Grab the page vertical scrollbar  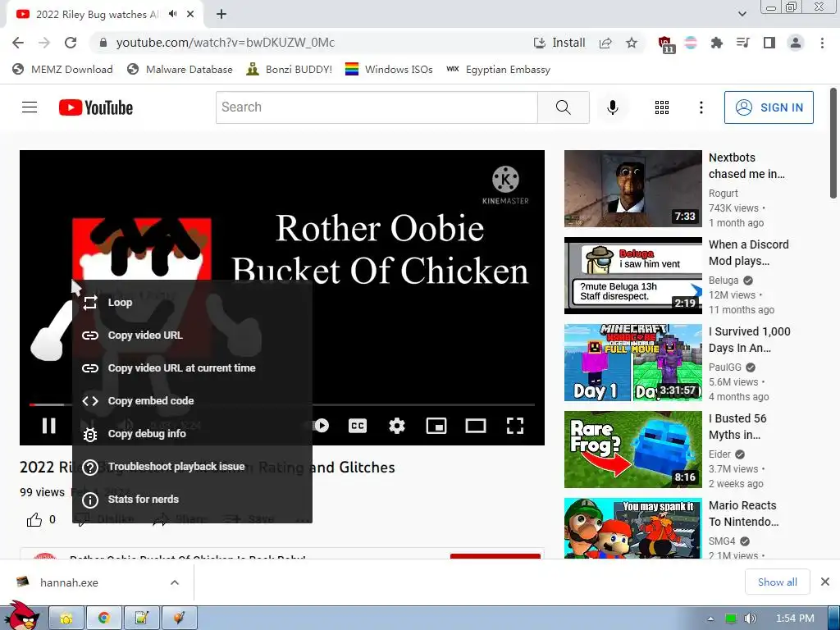[833, 143]
